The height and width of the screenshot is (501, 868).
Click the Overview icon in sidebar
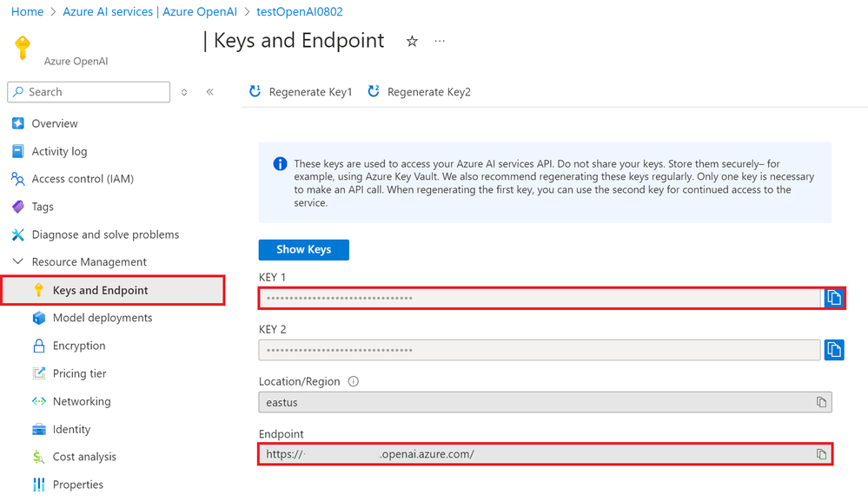17,123
